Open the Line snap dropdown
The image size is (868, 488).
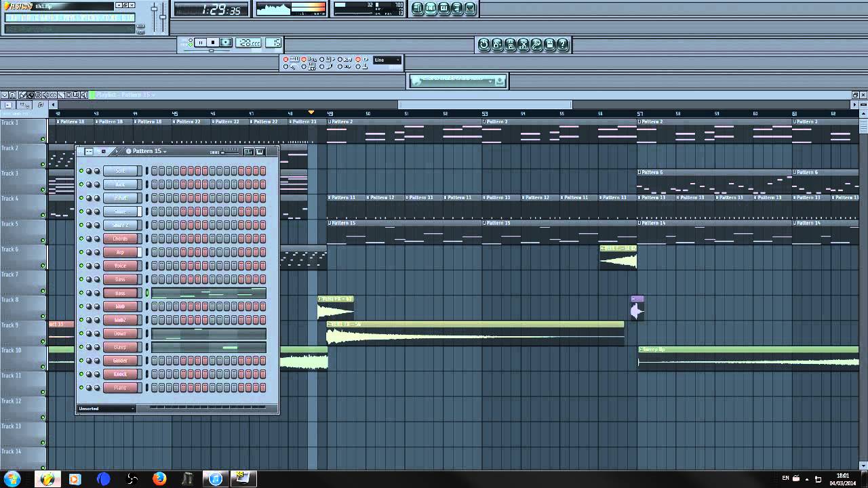[x=387, y=60]
